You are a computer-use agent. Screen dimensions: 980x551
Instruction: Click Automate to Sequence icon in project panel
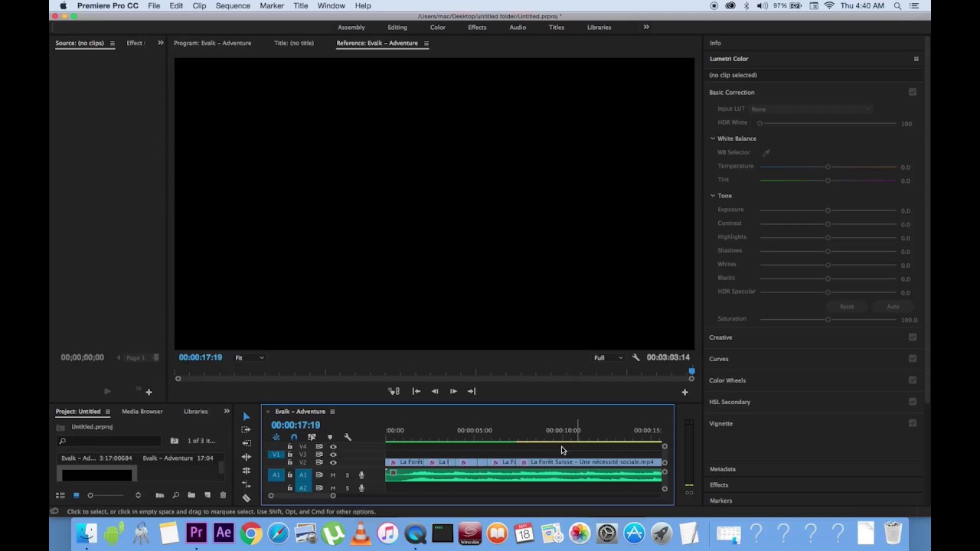pyautogui.click(x=159, y=495)
